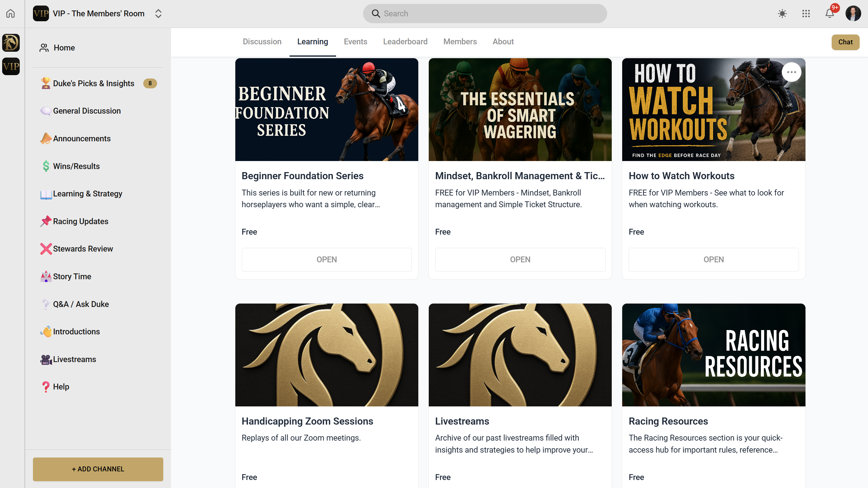The width and height of the screenshot is (868, 488).
Task: Click the open book icon for Learning & Strategy
Action: click(46, 194)
